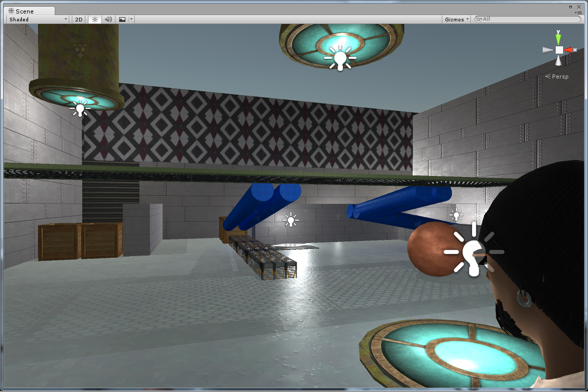Click left grey cone of orientation gizmo

548,50
